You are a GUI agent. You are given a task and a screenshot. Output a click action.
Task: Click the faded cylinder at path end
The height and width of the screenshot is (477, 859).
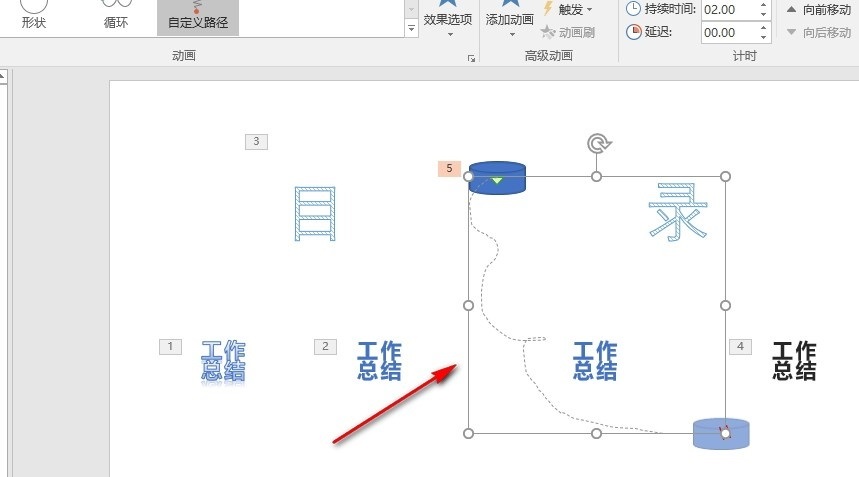[721, 433]
